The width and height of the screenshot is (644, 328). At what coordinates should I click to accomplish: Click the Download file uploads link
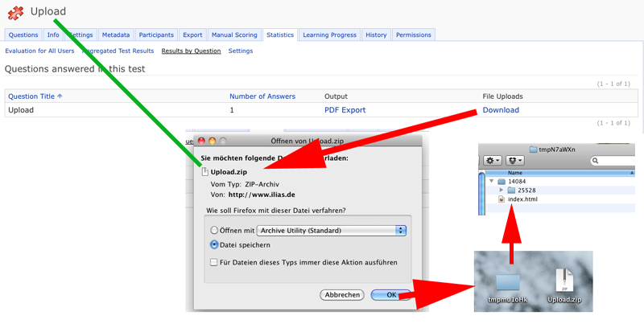point(501,110)
